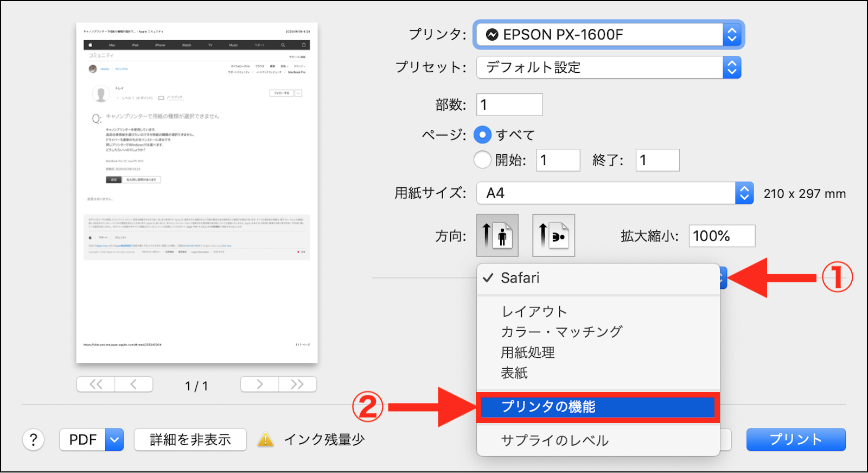Expand the PDF dropdown arrow
The height and width of the screenshot is (473, 868).
(x=114, y=439)
